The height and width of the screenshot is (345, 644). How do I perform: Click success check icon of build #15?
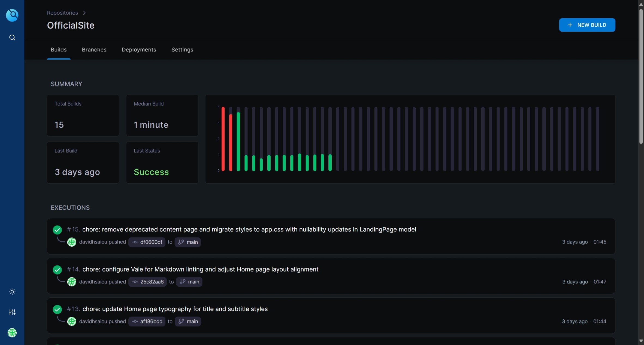point(57,230)
